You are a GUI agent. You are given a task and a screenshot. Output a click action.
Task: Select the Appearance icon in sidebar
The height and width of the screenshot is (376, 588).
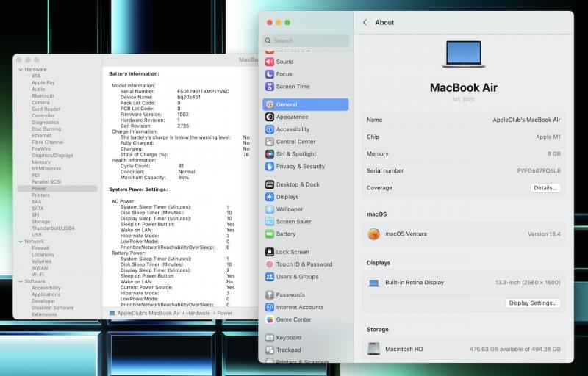click(x=270, y=117)
